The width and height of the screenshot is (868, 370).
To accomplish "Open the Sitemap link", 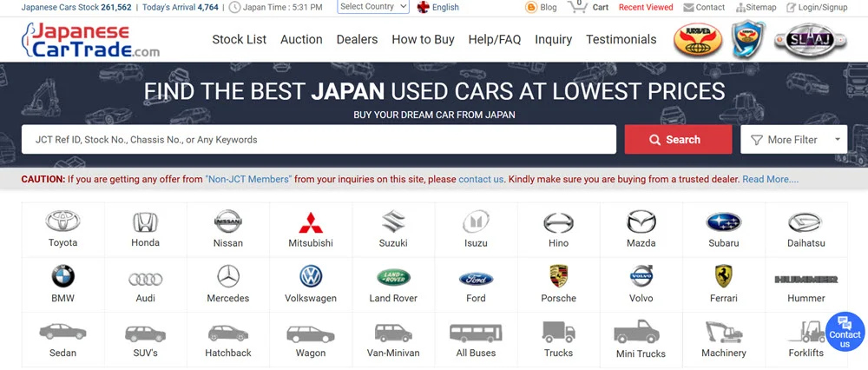I will point(756,7).
